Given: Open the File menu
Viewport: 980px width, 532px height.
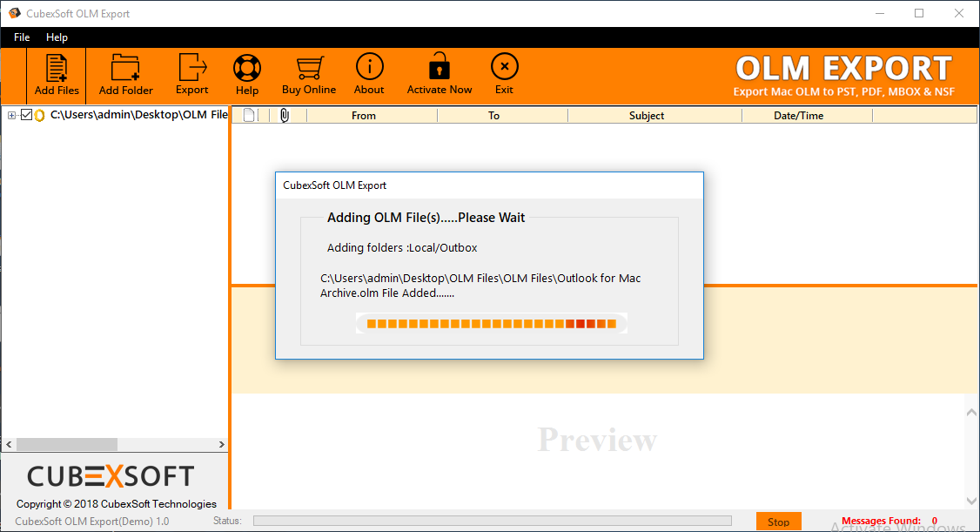Looking at the screenshot, I should pos(22,37).
